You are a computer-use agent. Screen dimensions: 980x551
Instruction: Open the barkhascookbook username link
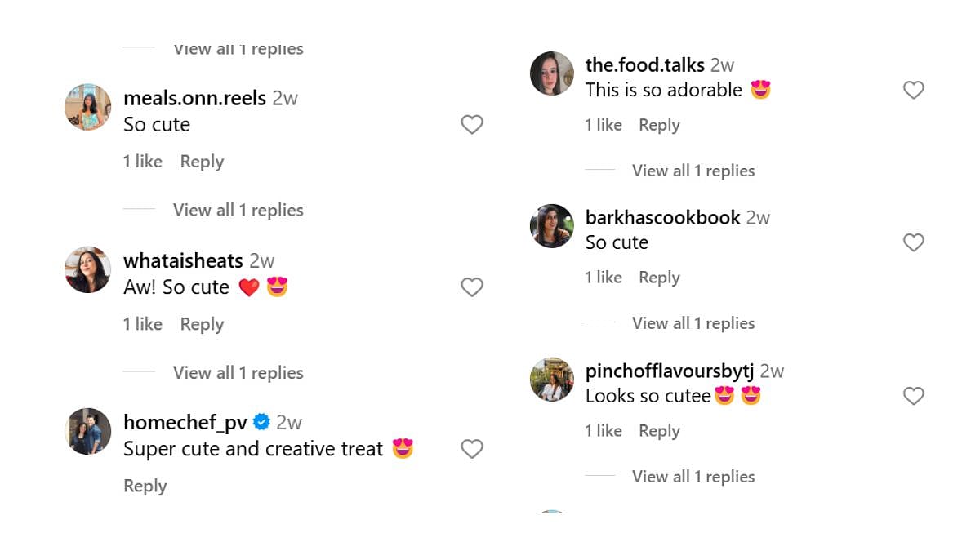(x=662, y=217)
